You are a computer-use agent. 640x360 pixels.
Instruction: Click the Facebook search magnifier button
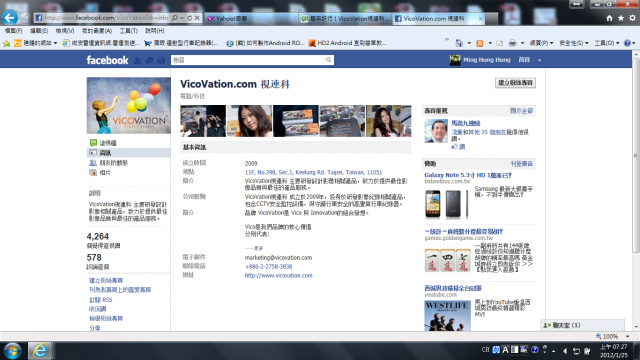click(x=328, y=60)
